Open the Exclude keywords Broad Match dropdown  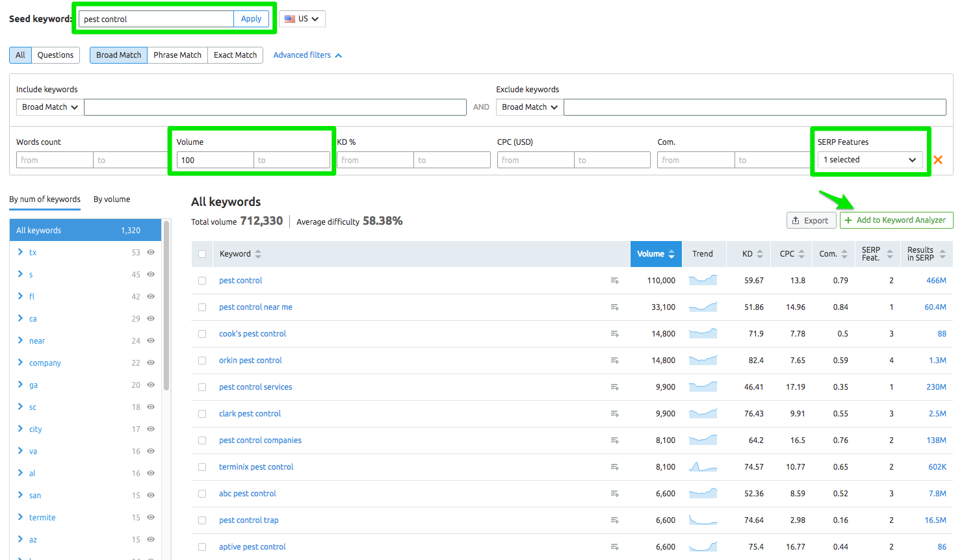pos(528,107)
